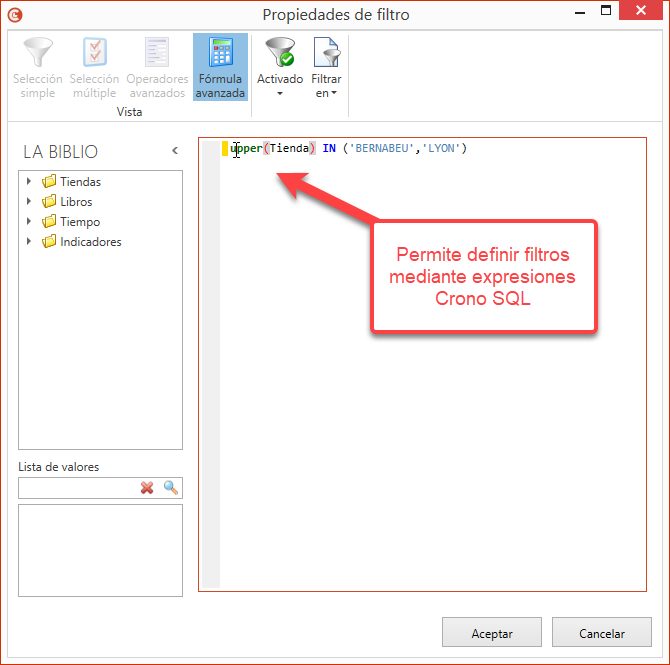Expand the Libros tree node
The image size is (670, 665).
tap(30, 202)
